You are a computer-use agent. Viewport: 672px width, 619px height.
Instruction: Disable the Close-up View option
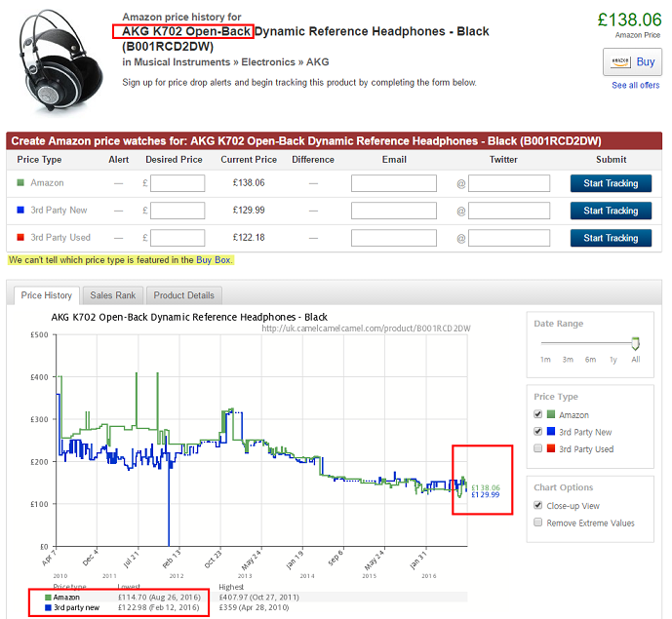539,506
